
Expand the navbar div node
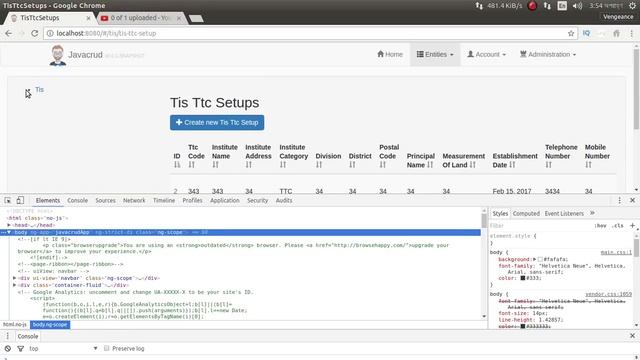15,278
